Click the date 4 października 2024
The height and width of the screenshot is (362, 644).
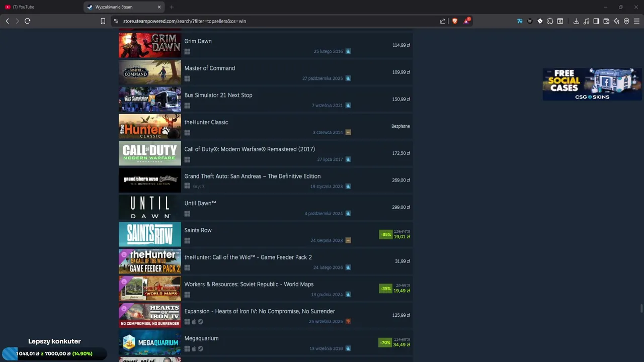pos(324,214)
